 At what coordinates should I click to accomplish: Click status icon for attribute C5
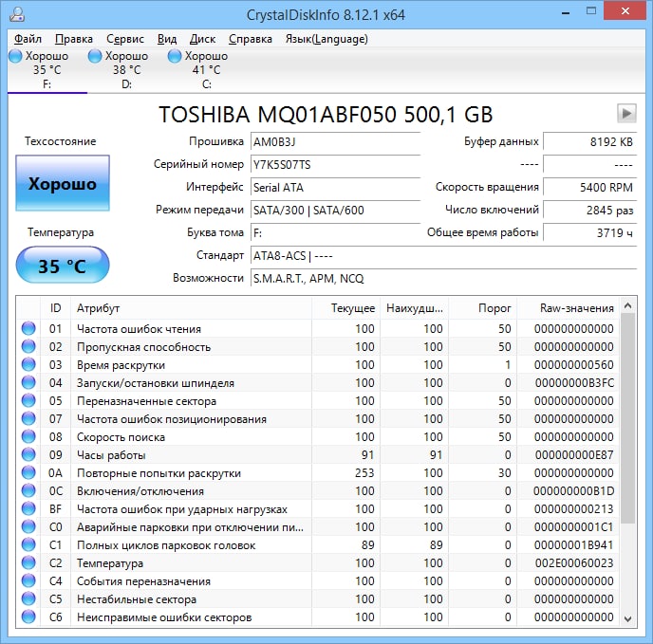28,598
